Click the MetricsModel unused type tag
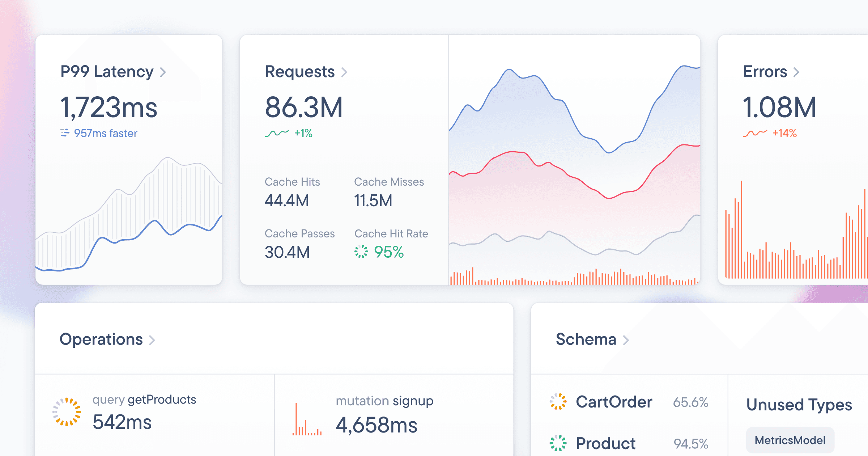Image resolution: width=868 pixels, height=456 pixels. point(790,440)
